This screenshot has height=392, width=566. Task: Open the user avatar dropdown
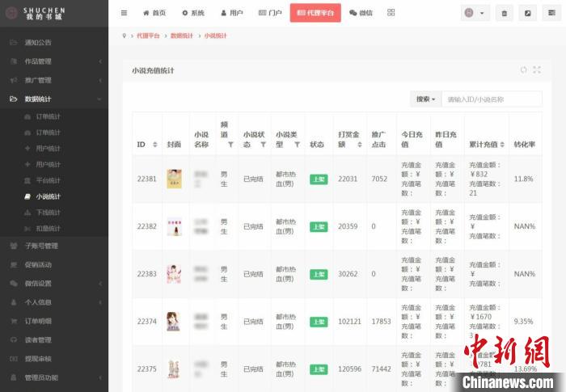[x=475, y=13]
